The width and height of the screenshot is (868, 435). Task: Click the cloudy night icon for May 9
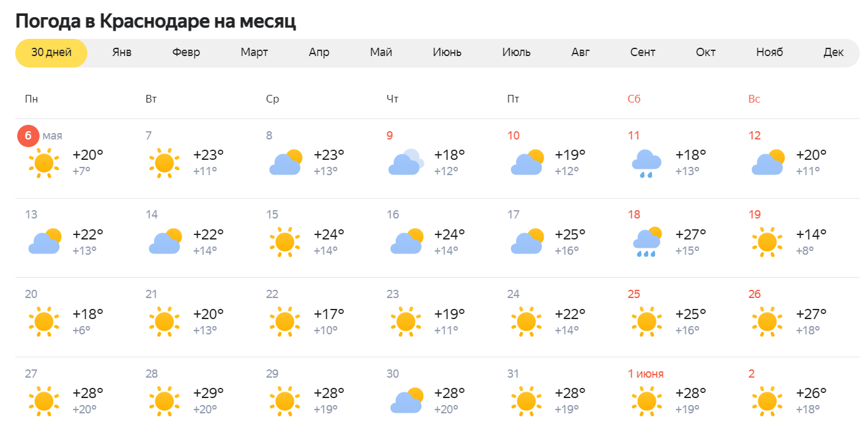405,163
